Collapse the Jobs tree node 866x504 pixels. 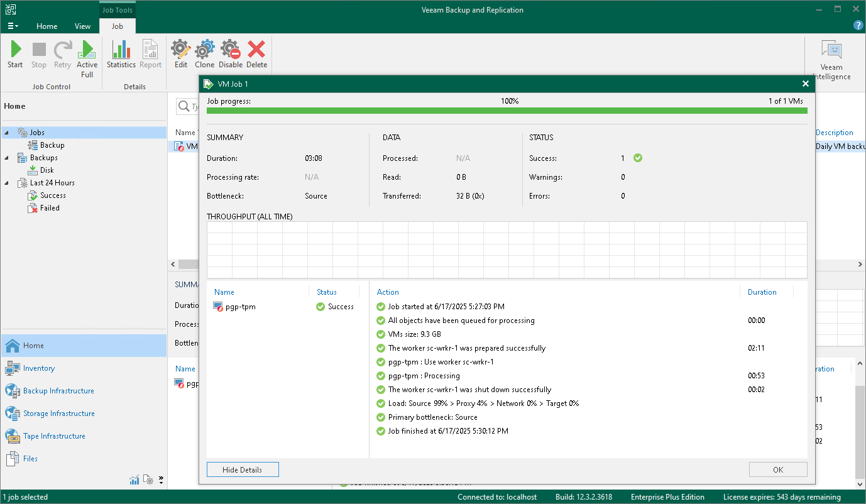click(8, 133)
